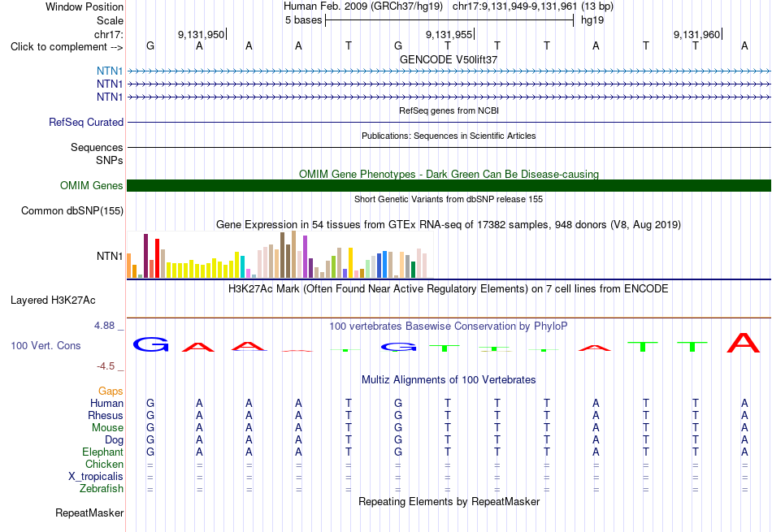Open the OMIM Gene Phenotypes track title
The width and height of the screenshot is (772, 532).
click(449, 174)
